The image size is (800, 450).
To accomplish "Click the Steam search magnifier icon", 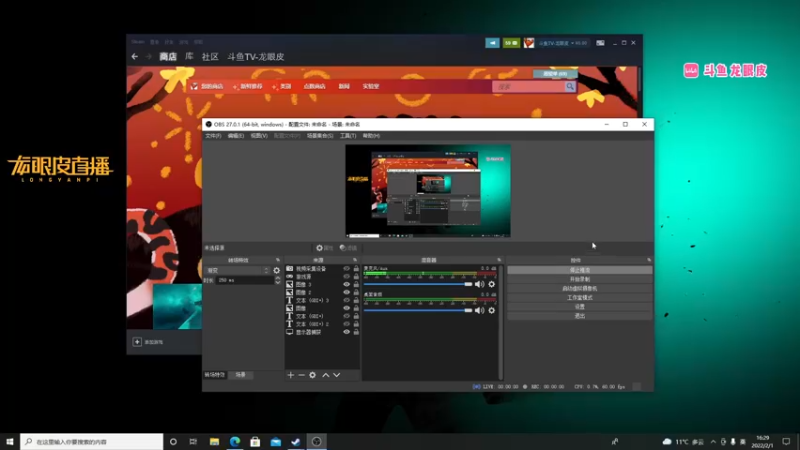I will (570, 87).
